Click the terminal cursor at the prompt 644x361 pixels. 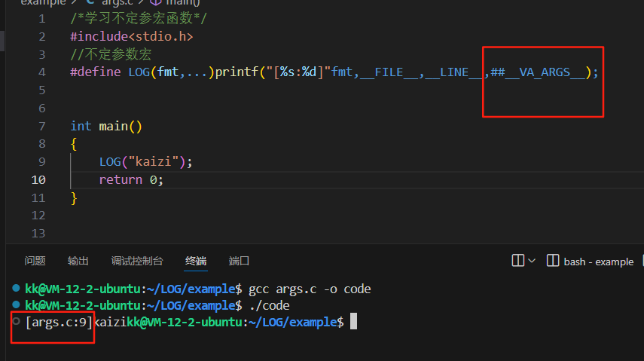coord(353,322)
